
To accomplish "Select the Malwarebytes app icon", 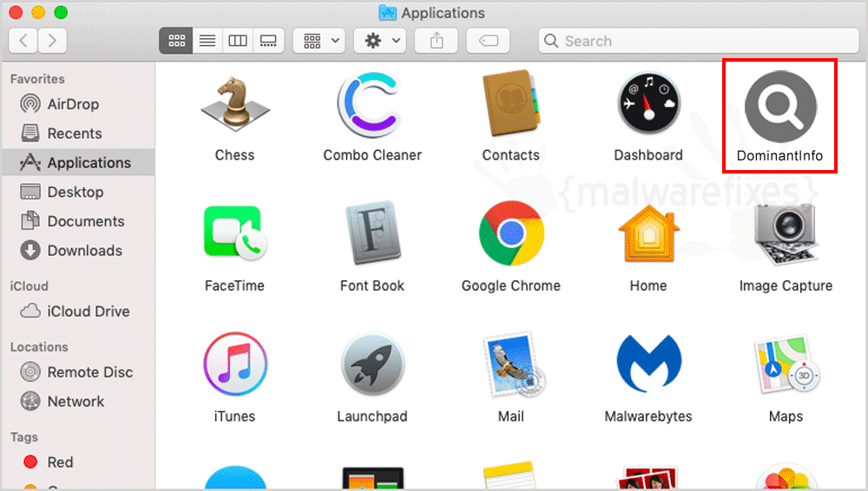I will click(648, 363).
